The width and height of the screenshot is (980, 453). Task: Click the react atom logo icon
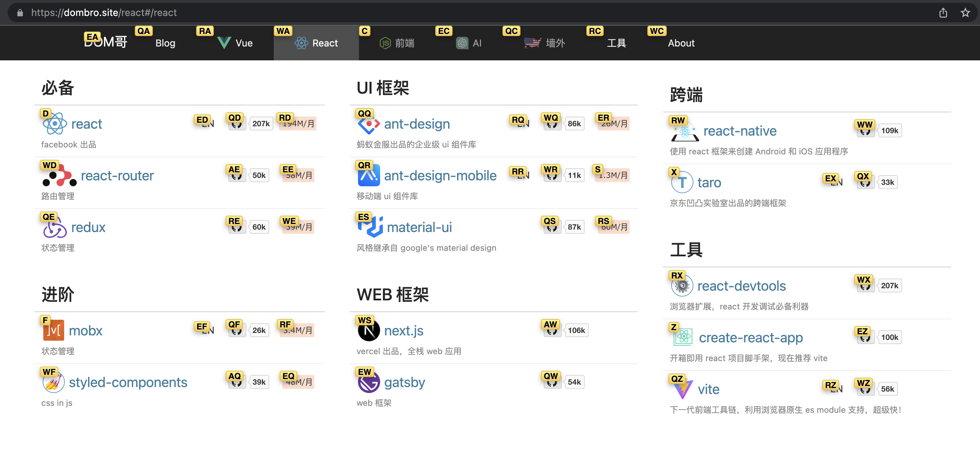pyautogui.click(x=55, y=124)
